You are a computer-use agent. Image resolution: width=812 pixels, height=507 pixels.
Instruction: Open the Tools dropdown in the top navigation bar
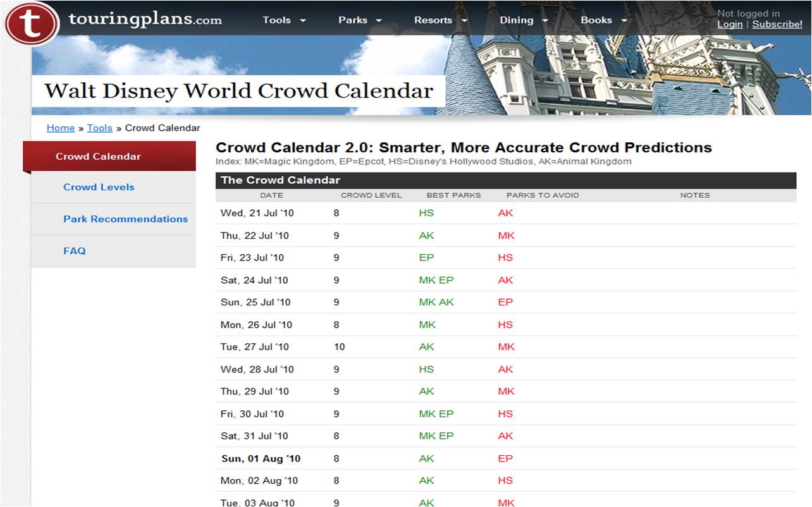click(x=284, y=20)
